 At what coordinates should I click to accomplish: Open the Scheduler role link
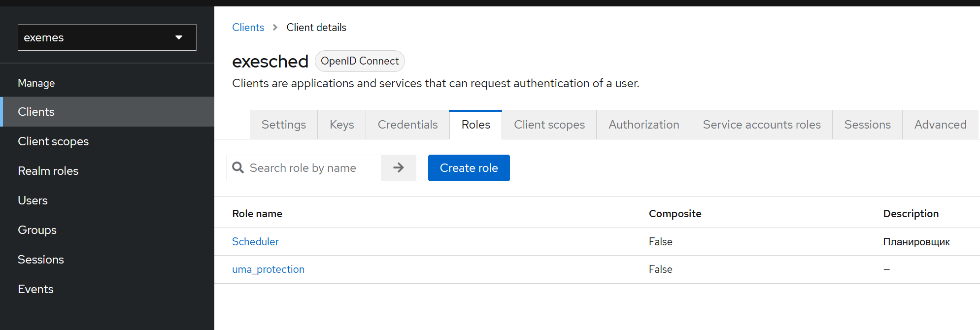255,242
